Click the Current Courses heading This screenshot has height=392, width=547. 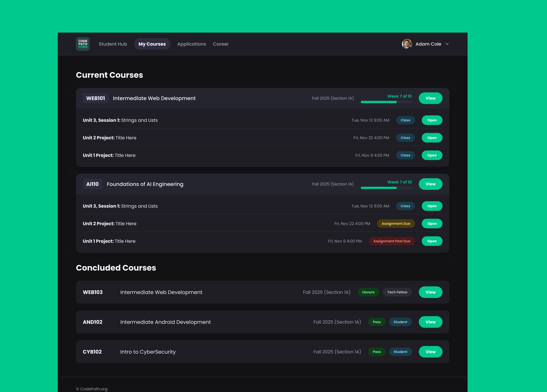pos(110,75)
